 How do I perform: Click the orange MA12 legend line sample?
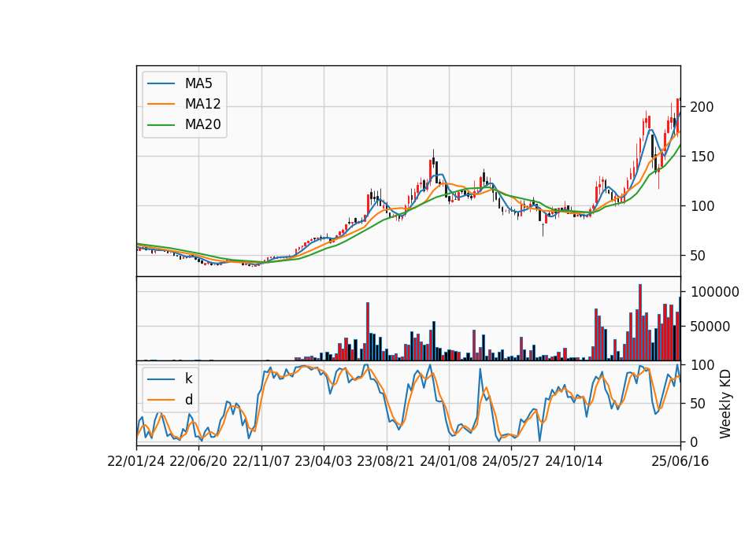(x=161, y=104)
